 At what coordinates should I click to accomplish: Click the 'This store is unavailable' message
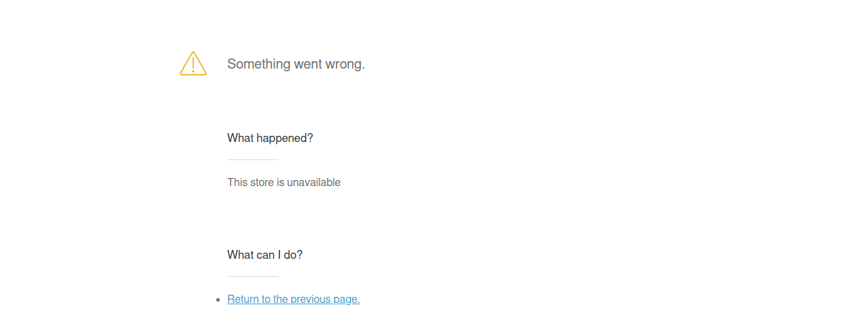pos(284,182)
